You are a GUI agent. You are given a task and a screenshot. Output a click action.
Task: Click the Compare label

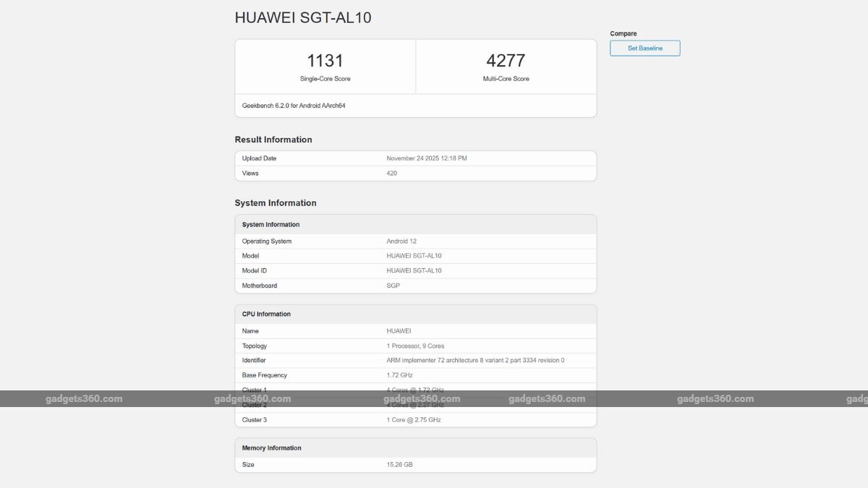(x=624, y=33)
